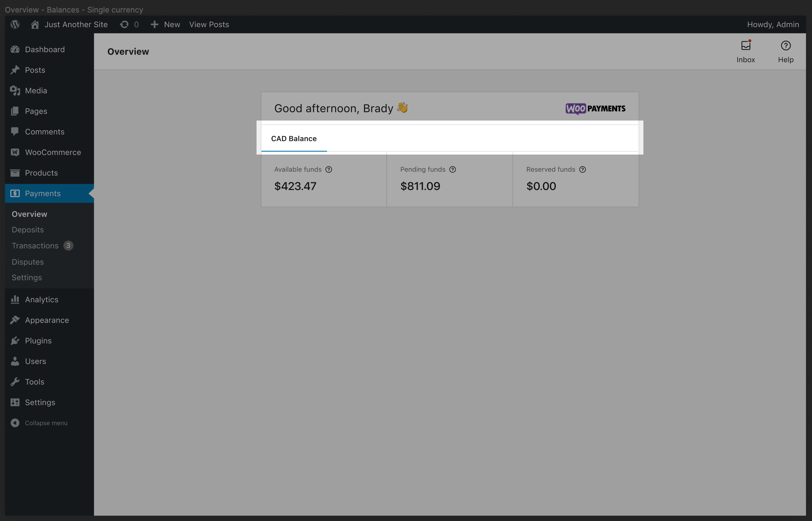
Task: Open the Deposits page
Action: [27, 230]
